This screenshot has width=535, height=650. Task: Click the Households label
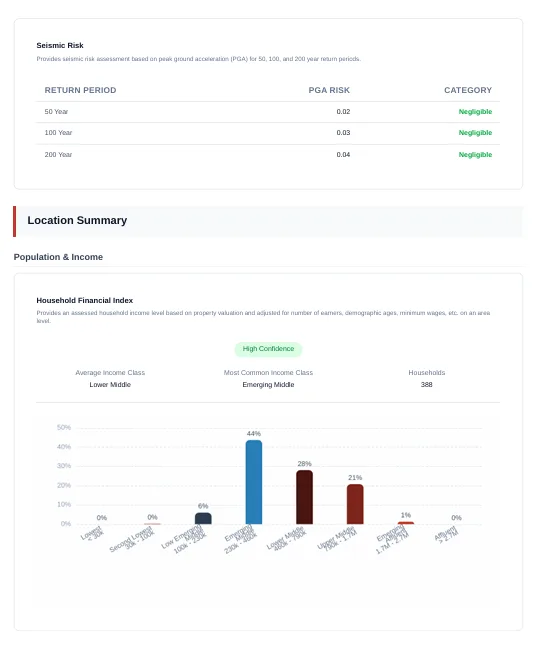(426, 373)
